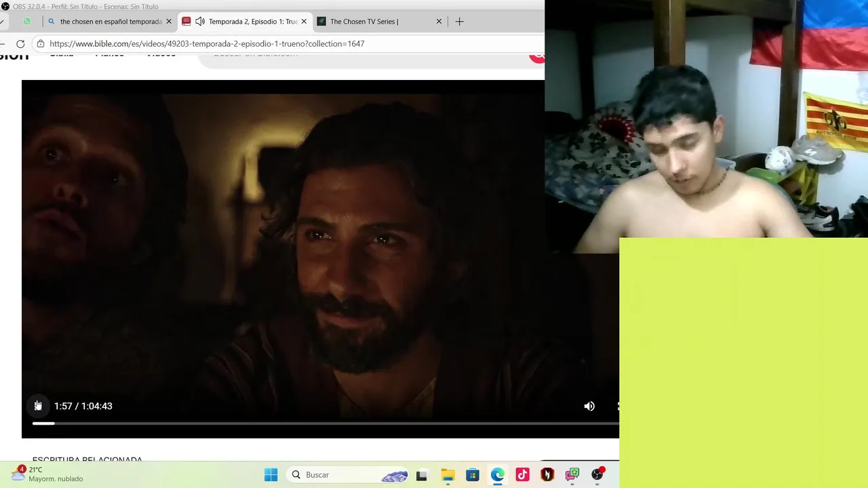Open a new browser tab
The image size is (868, 488).
click(459, 22)
